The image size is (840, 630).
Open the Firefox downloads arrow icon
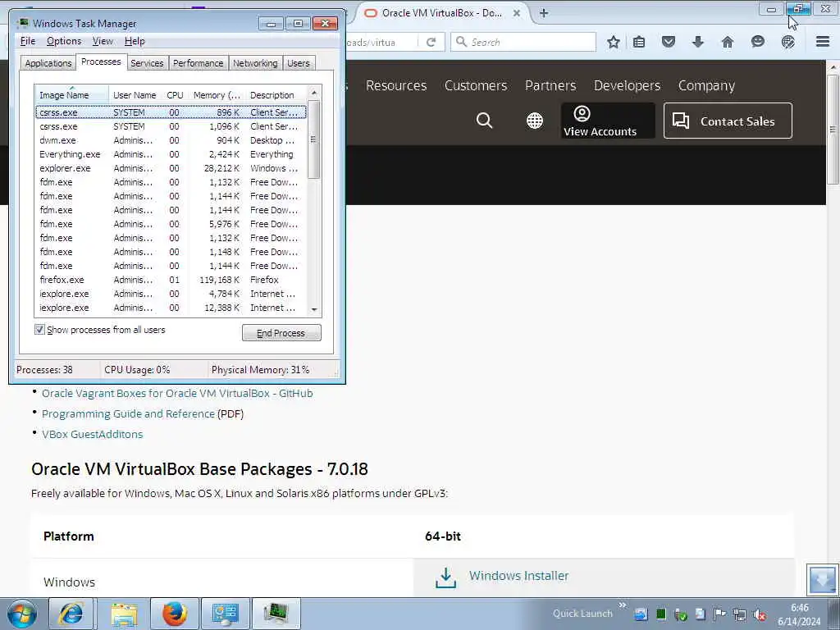[697, 42]
